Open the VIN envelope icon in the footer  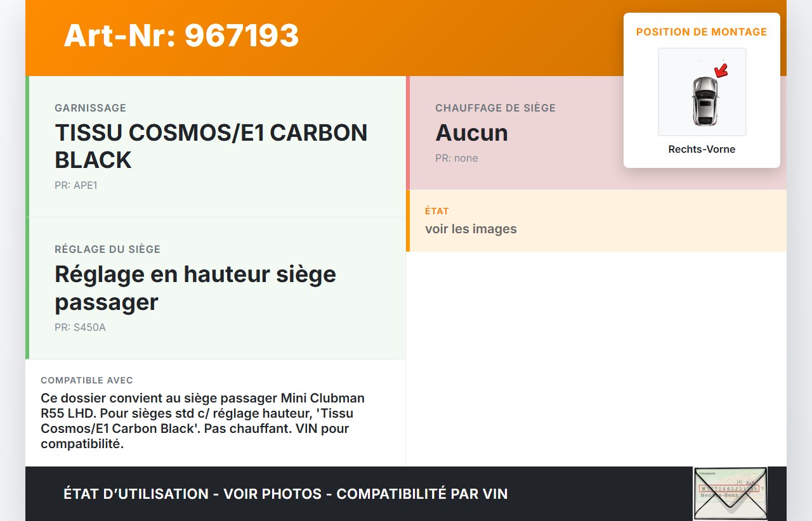(x=730, y=494)
